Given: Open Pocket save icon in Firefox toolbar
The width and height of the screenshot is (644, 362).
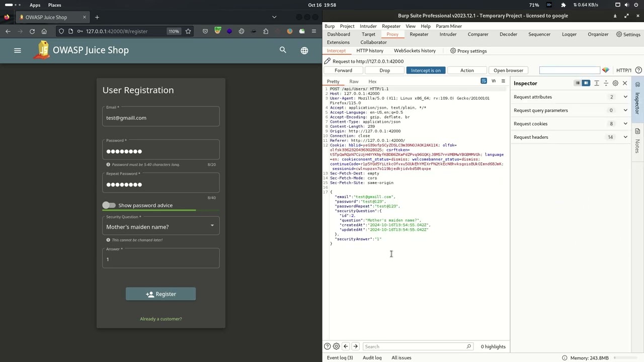Looking at the screenshot, I should click(205, 31).
